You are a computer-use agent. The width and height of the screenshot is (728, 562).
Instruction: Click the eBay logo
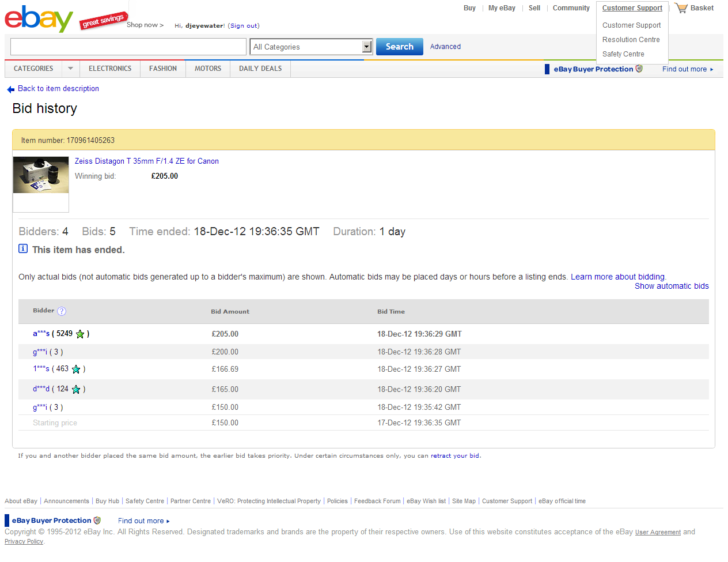(39, 18)
